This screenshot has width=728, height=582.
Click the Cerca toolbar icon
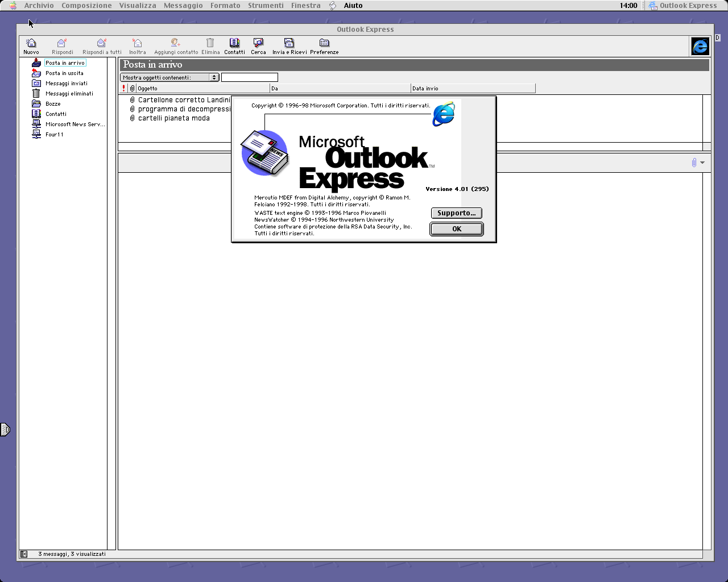click(x=258, y=46)
